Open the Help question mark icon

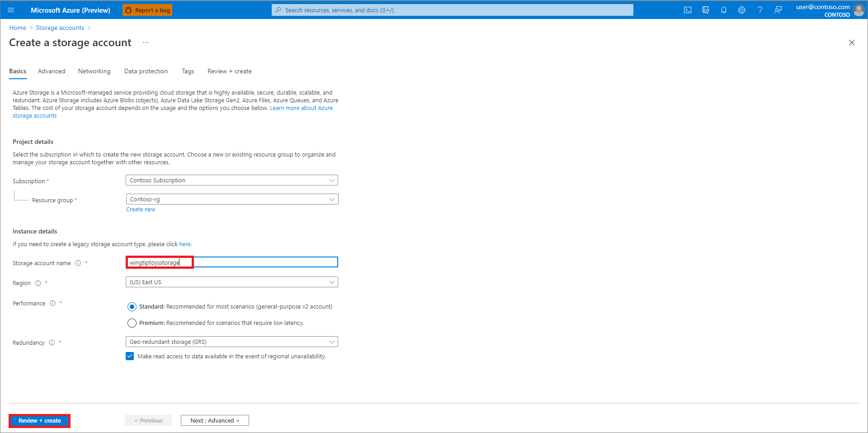tap(759, 10)
